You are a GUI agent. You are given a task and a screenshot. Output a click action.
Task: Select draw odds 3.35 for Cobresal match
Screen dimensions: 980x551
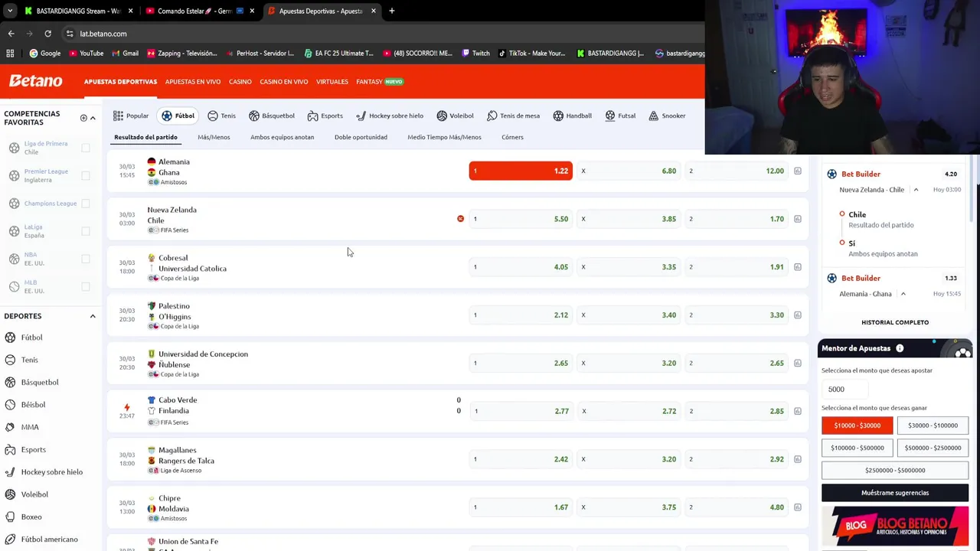[x=629, y=267]
